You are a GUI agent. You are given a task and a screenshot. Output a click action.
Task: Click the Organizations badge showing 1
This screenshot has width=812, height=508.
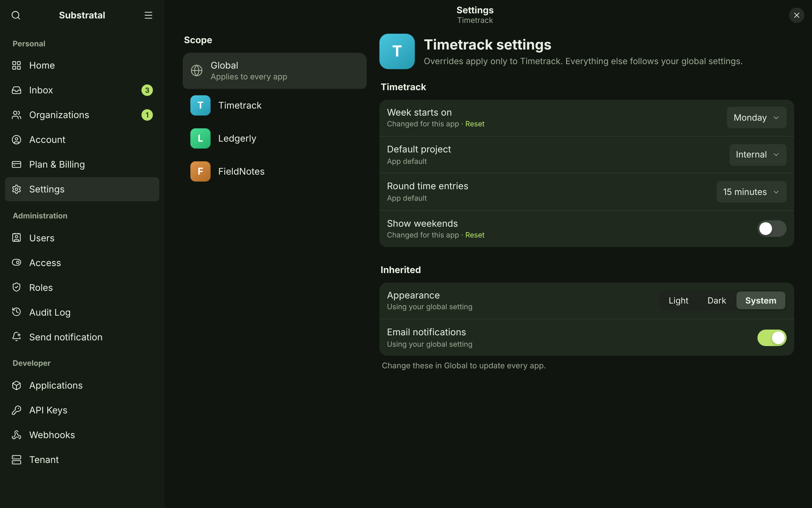tap(147, 115)
